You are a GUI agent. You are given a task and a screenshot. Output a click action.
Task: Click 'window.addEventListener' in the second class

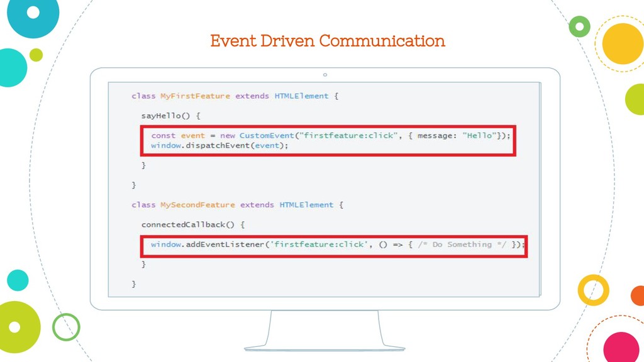coord(208,244)
